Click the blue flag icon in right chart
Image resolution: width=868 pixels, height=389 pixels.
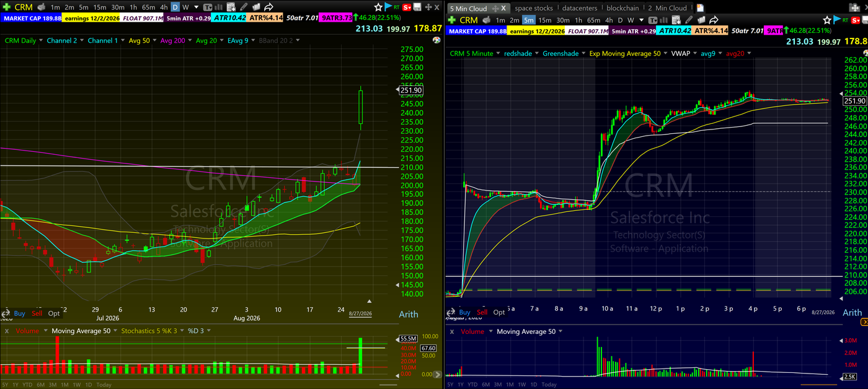(x=837, y=20)
